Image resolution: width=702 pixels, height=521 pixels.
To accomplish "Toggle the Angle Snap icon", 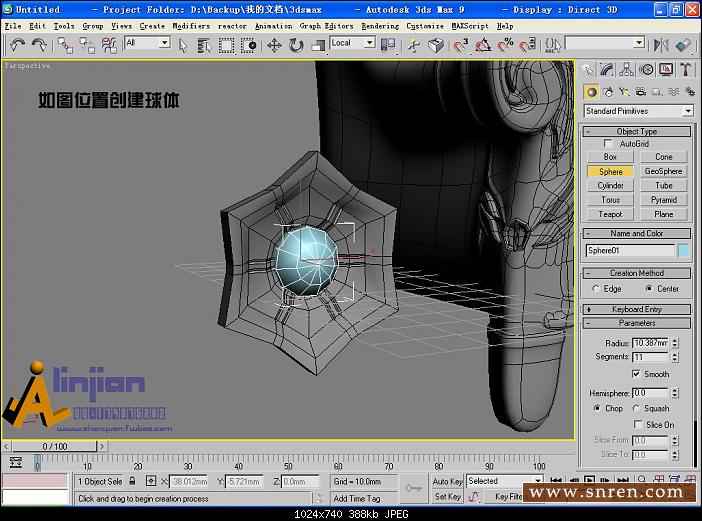I will pos(483,45).
